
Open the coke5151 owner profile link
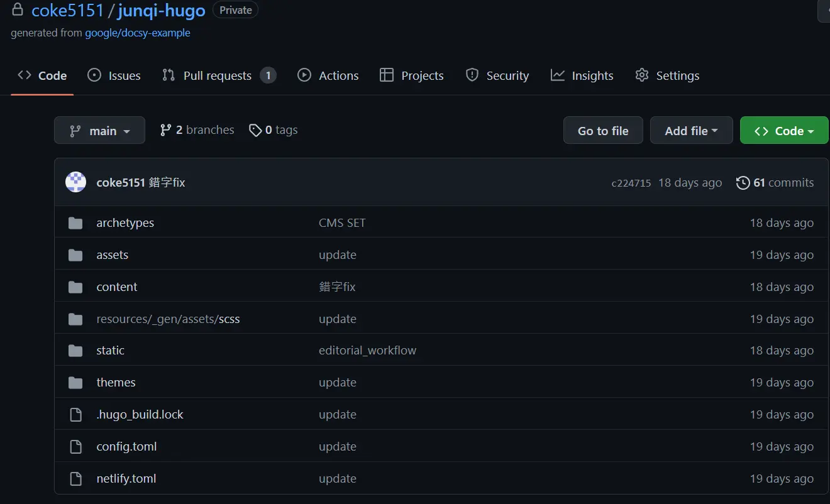pyautogui.click(x=67, y=11)
